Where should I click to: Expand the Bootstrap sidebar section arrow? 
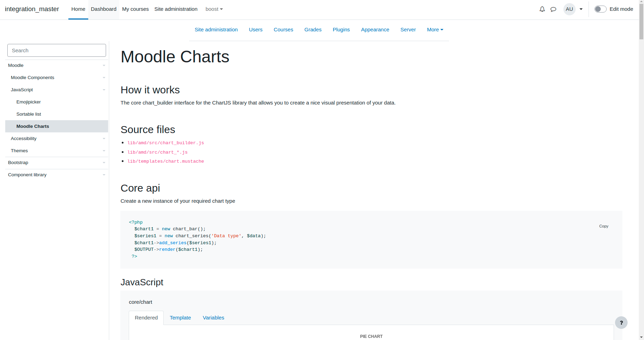click(104, 163)
